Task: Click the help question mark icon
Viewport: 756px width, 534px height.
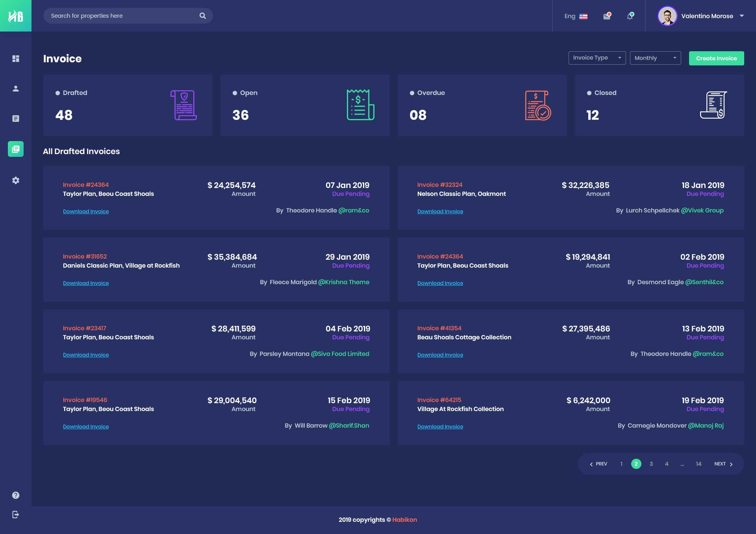Action: pos(16,495)
